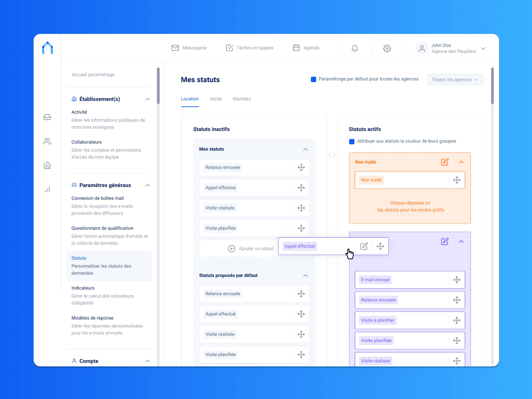This screenshot has height=399, width=532.
Task: Toggle Attribuer aux statuts la couleur de leurs groupes
Action: click(352, 141)
